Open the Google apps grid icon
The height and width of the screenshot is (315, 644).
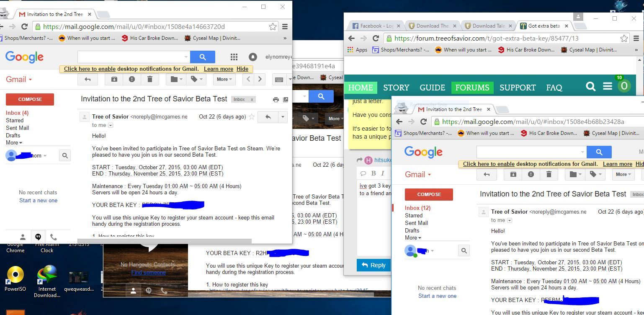point(234,57)
